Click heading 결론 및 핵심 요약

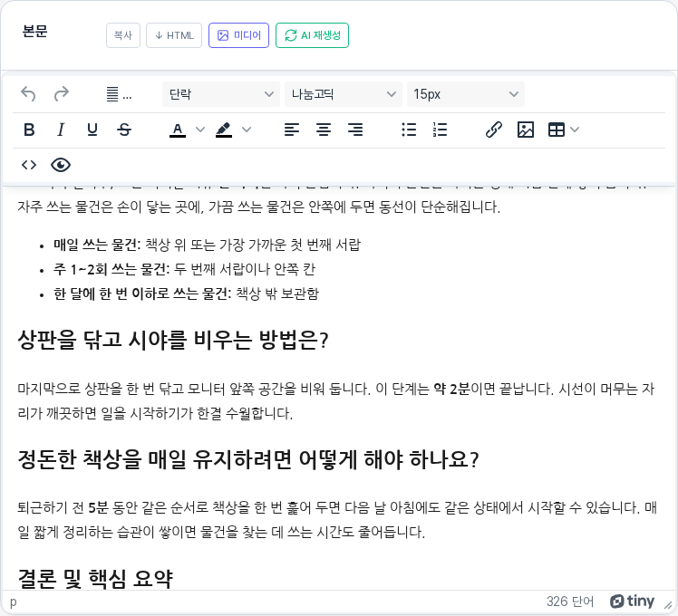tap(95, 578)
